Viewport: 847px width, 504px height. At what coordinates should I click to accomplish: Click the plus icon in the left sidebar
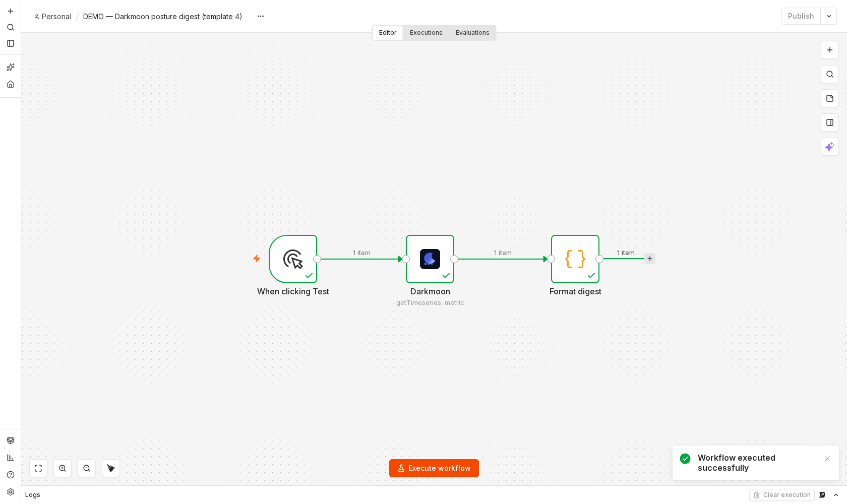(x=11, y=11)
